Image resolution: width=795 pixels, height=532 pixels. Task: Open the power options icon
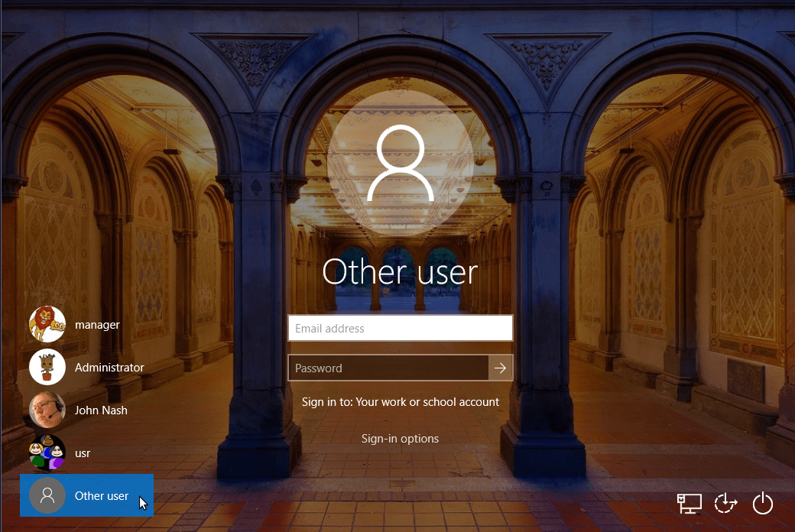coord(762,504)
